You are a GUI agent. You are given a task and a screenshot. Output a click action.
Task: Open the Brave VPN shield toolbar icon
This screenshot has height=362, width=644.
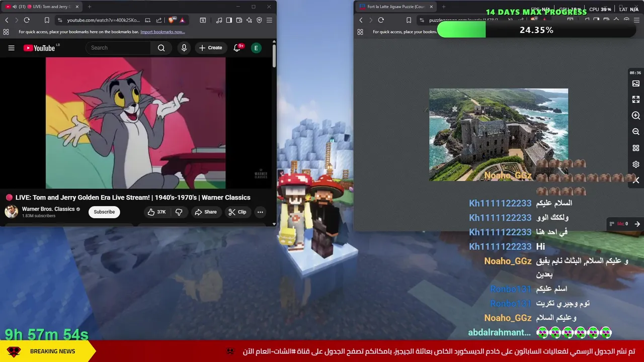pos(259,20)
